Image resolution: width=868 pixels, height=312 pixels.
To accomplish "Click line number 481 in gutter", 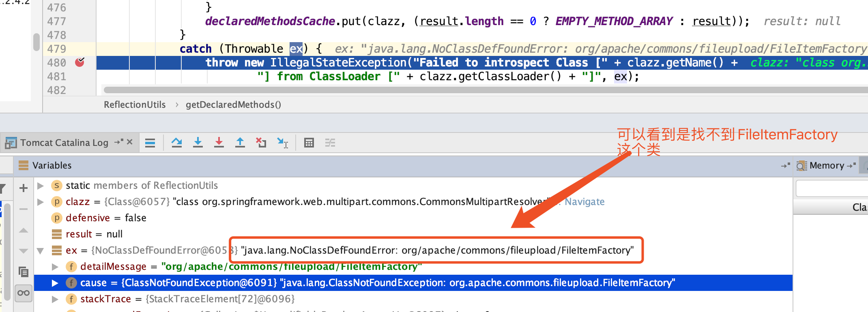I will point(56,77).
